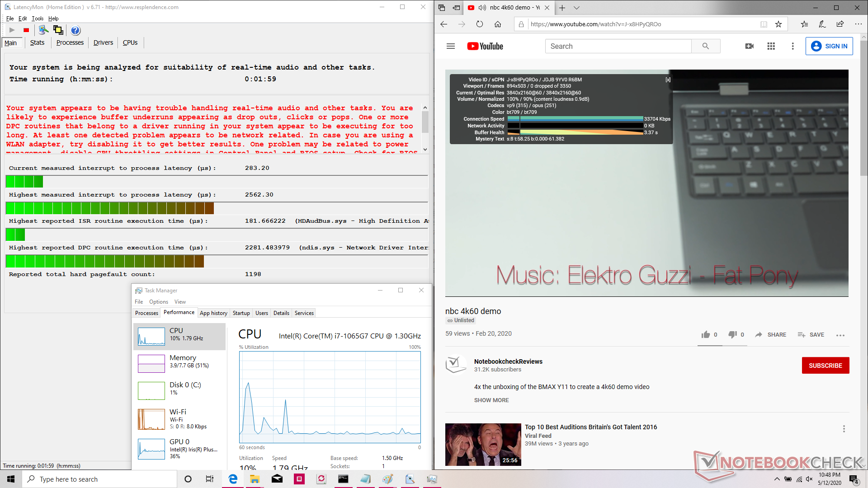Switch to LatencyMon CPUs tab
The image size is (868, 488).
pyautogui.click(x=130, y=42)
